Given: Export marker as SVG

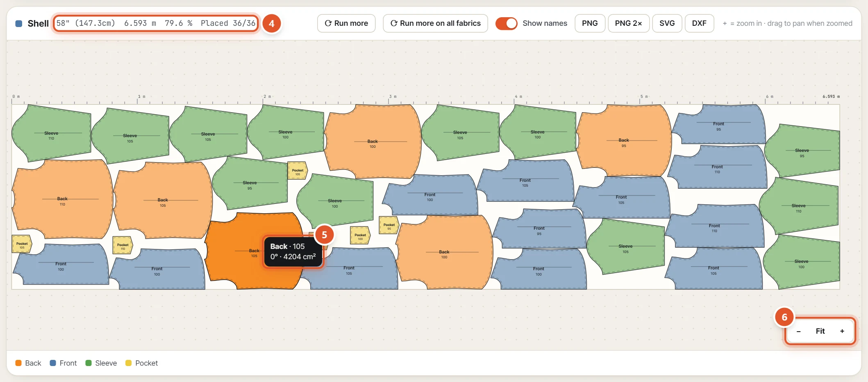Looking at the screenshot, I should [x=667, y=23].
